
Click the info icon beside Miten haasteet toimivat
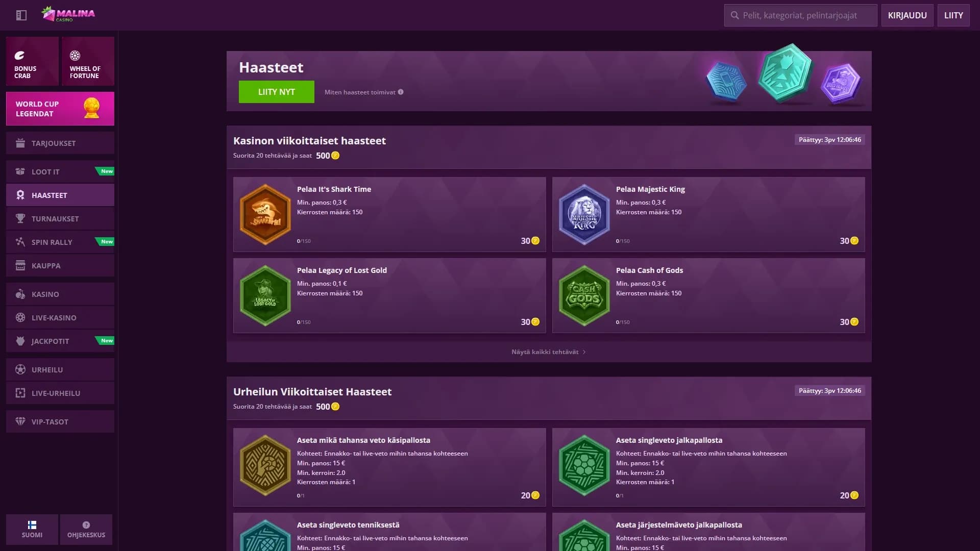(x=401, y=92)
